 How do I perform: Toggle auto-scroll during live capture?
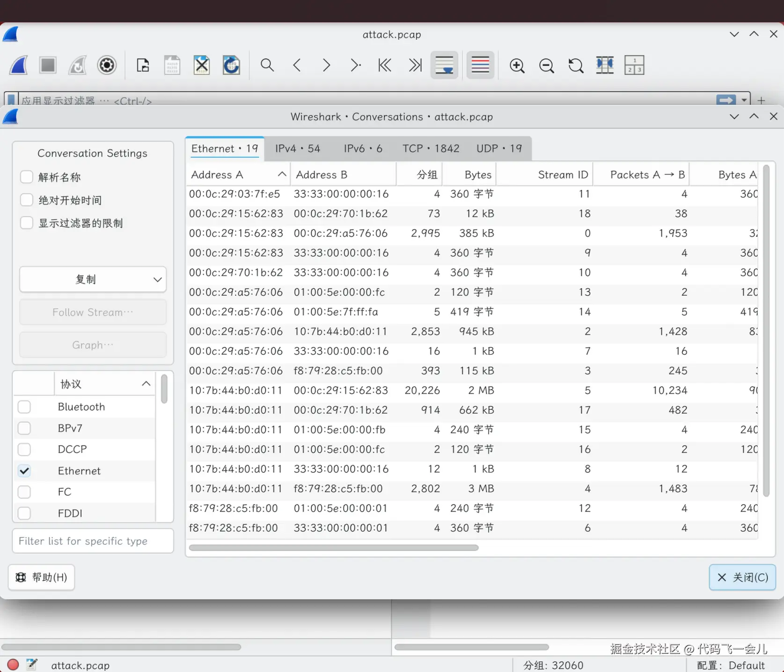(x=444, y=65)
